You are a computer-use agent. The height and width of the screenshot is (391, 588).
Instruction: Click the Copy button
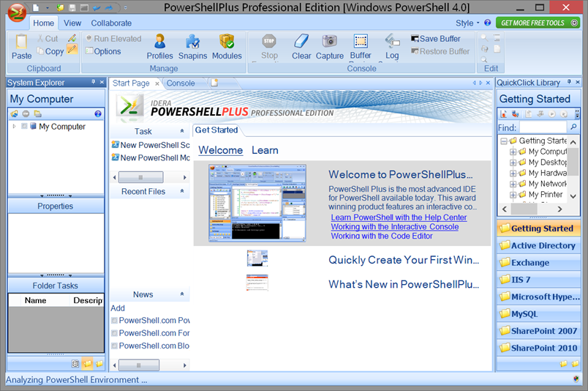pyautogui.click(x=50, y=51)
